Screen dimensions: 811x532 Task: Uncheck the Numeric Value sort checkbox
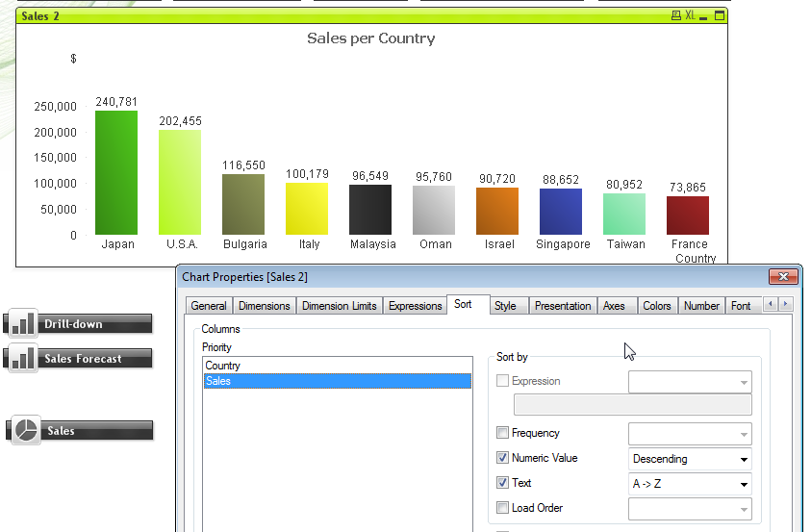tap(502, 458)
